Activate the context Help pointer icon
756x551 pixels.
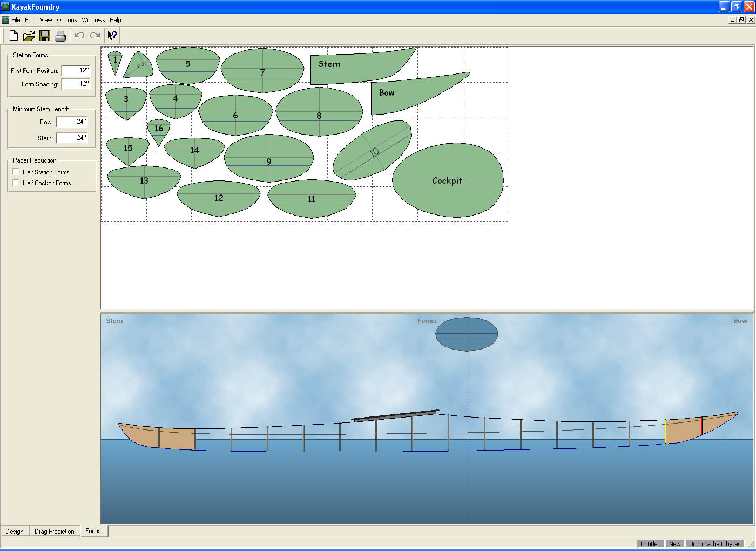(x=112, y=36)
